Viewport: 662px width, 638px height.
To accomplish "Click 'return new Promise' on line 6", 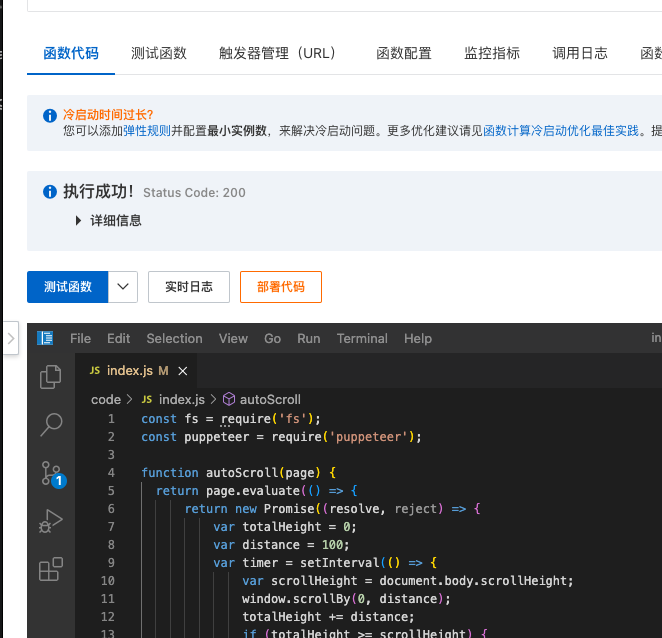I will click(250, 508).
